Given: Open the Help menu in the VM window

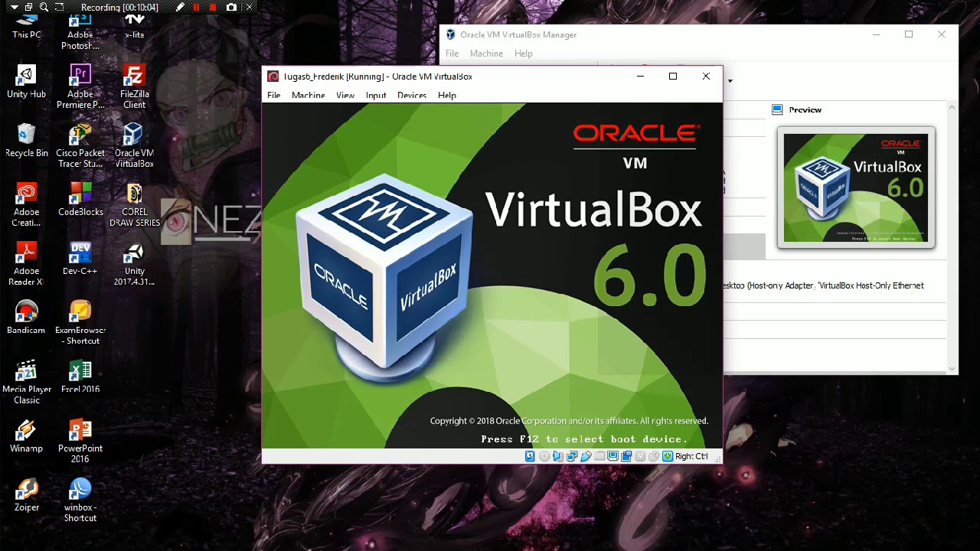Looking at the screenshot, I should point(447,96).
